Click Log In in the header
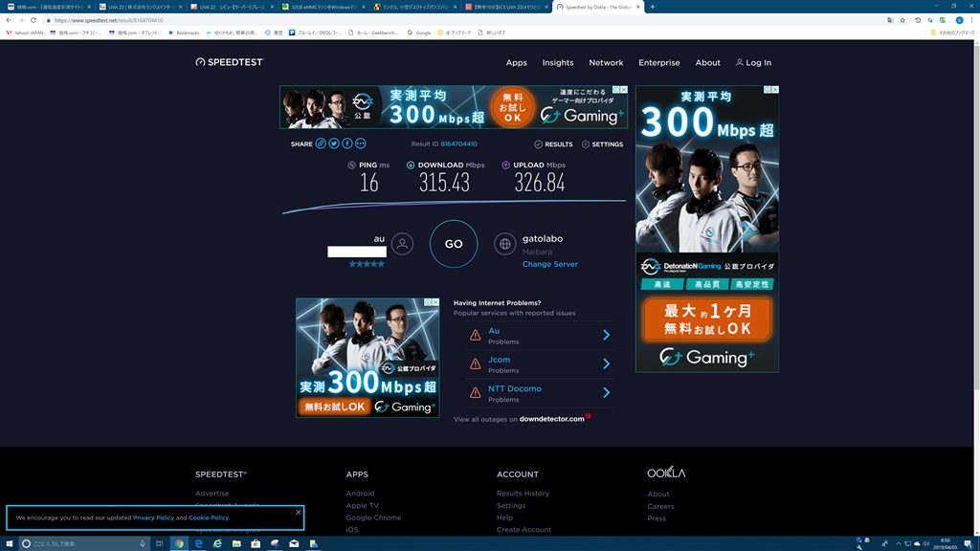 pos(753,62)
